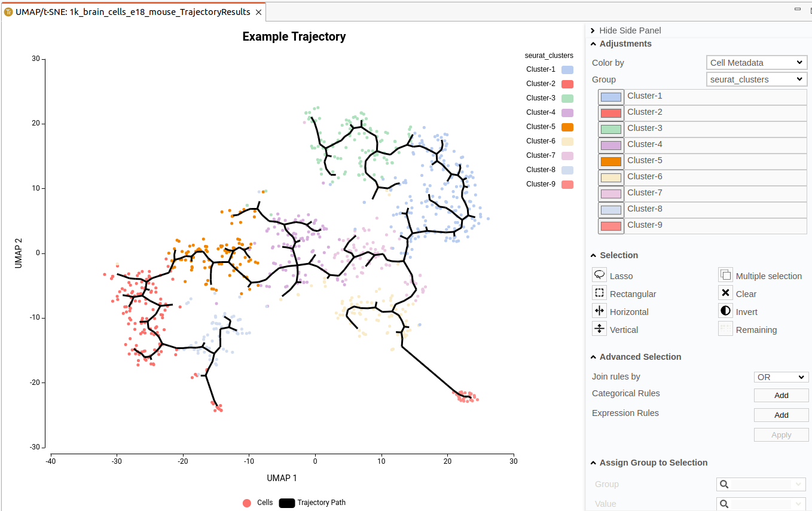The width and height of the screenshot is (812, 511).
Task: Toggle Cells series in the bottom legend
Action: click(x=258, y=503)
